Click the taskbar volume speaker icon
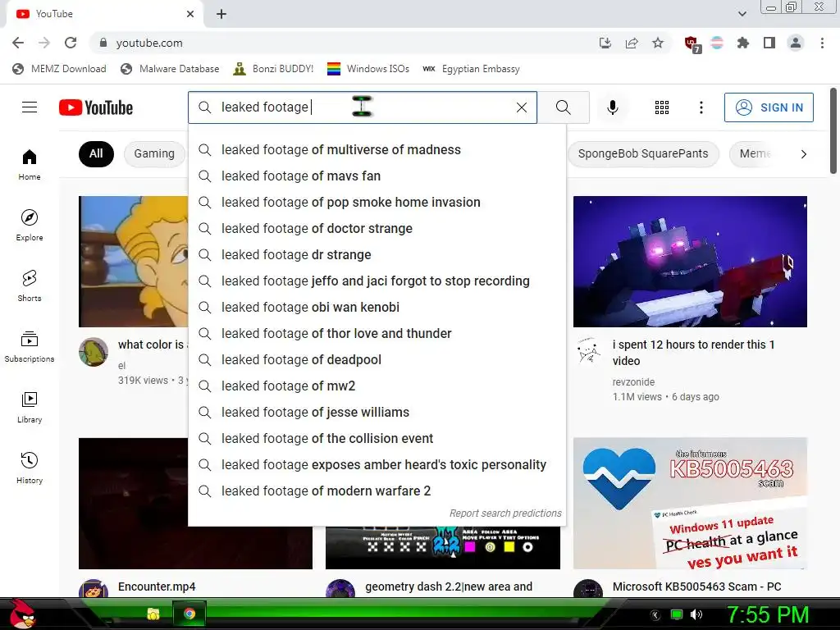 click(x=696, y=614)
